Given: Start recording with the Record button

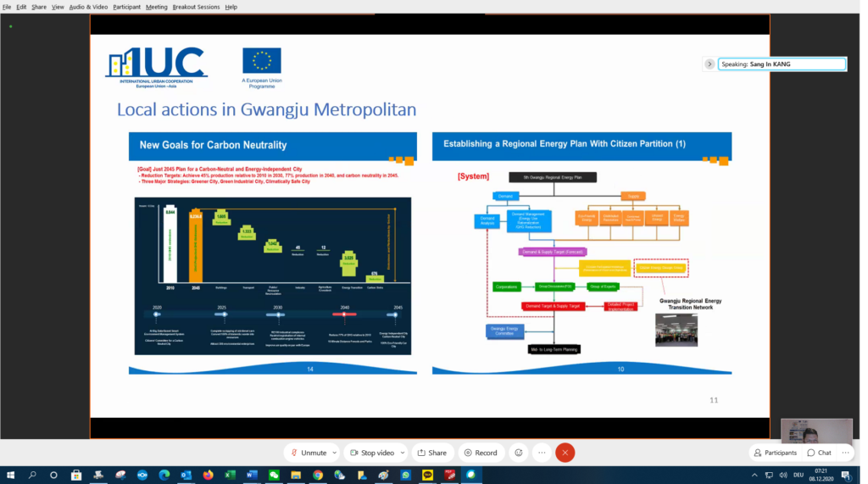Looking at the screenshot, I should [x=481, y=453].
